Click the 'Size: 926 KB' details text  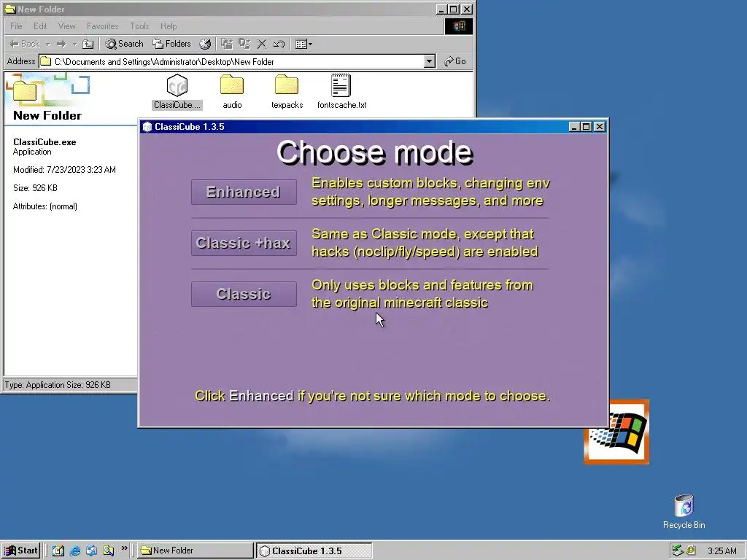coord(35,188)
